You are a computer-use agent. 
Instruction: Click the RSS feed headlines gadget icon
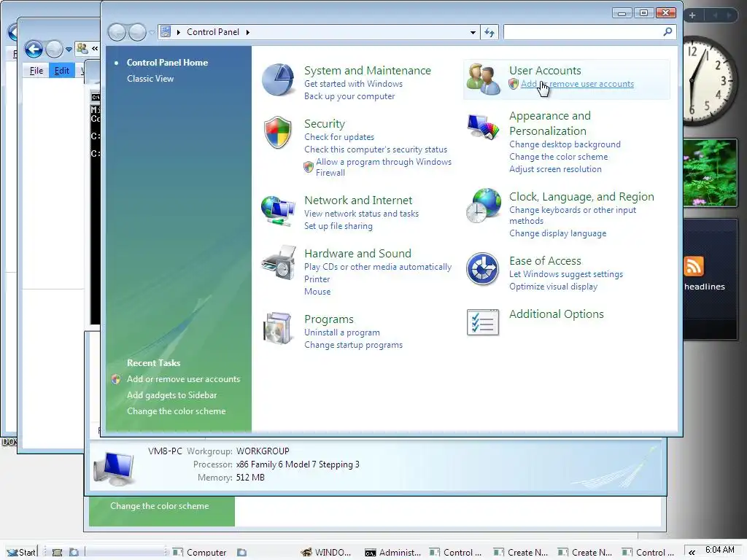click(694, 266)
